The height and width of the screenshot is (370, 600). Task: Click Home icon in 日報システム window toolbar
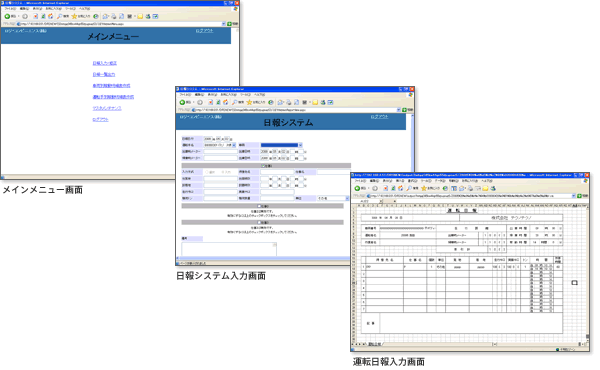(225, 102)
